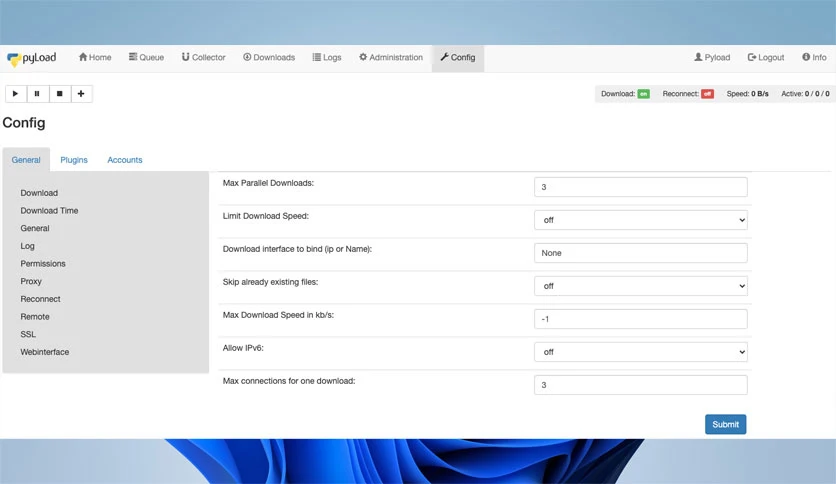This screenshot has width=836, height=484.
Task: Click the pyLoad logo
Action: point(31,58)
